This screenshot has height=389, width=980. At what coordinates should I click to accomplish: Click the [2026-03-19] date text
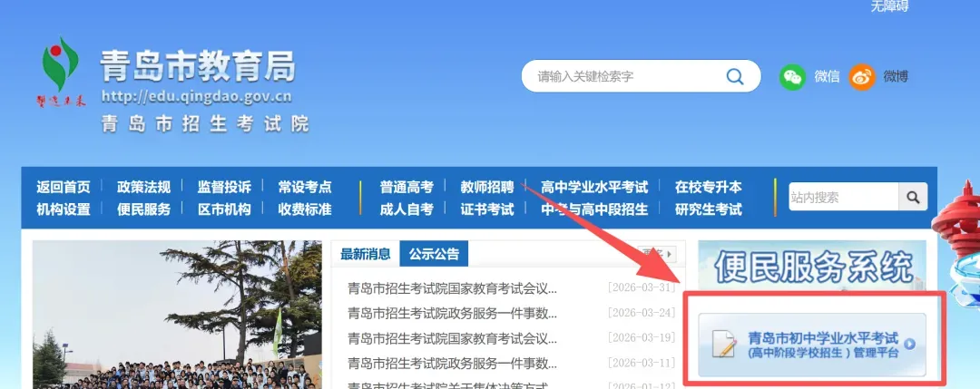(642, 338)
